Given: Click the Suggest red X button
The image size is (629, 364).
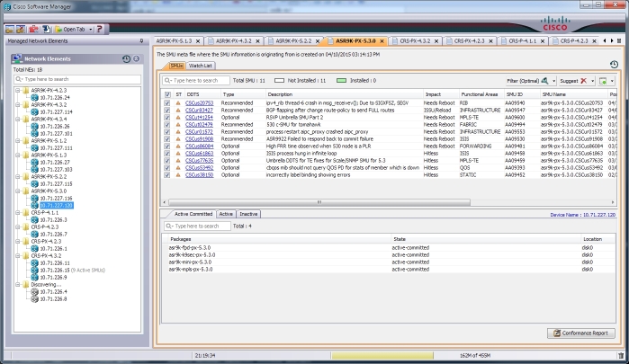Looking at the screenshot, I should pos(573,81).
